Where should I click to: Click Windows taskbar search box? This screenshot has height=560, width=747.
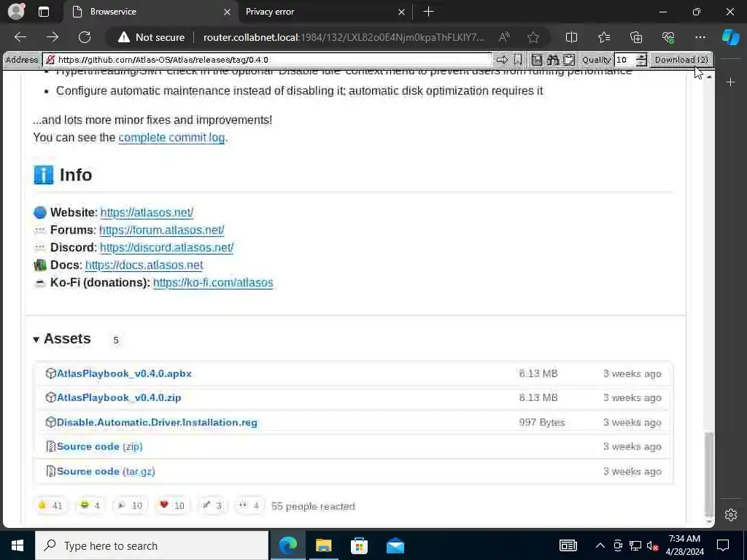(152, 545)
